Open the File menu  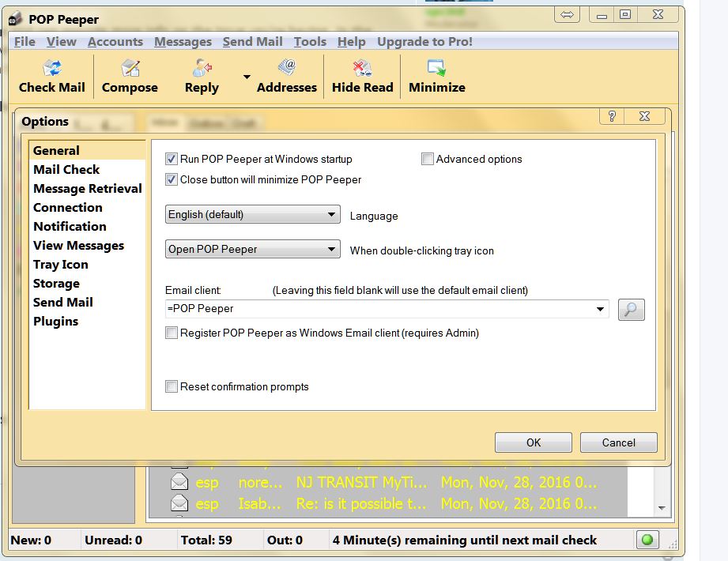coord(25,42)
